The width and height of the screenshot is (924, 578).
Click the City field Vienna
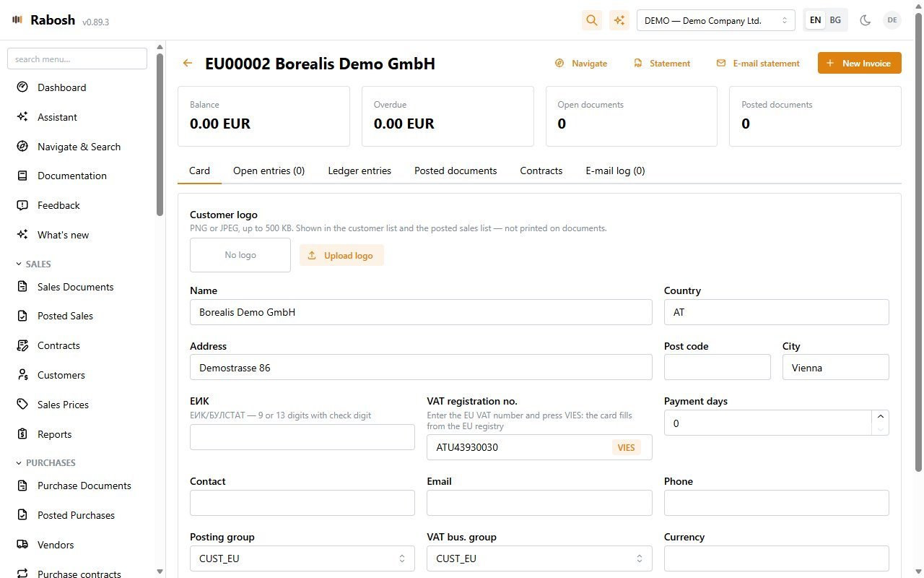tap(836, 367)
